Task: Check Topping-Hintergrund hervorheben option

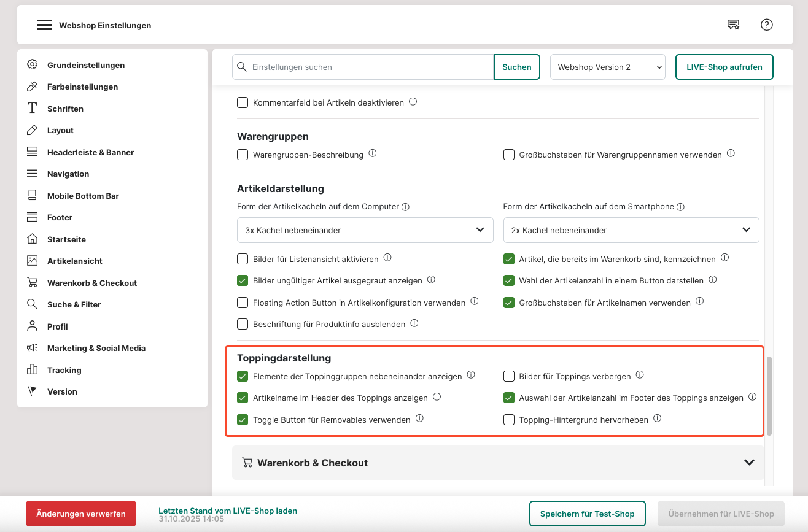Action: point(508,420)
